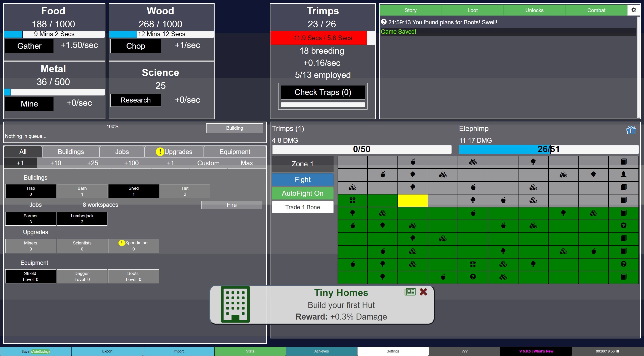Click the Gather button to collect food
This screenshot has height=356, width=644.
tap(29, 46)
